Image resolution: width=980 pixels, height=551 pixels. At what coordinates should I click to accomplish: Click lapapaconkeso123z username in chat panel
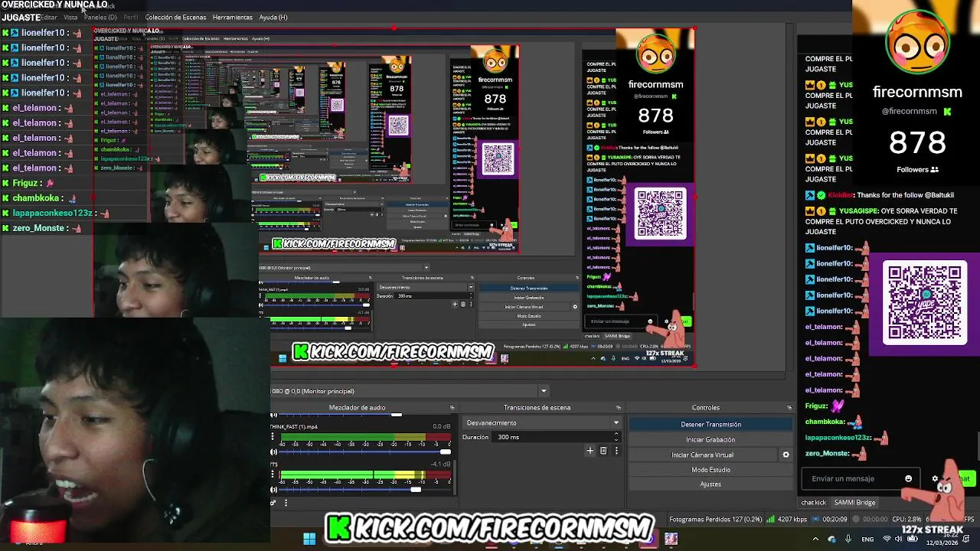point(838,438)
